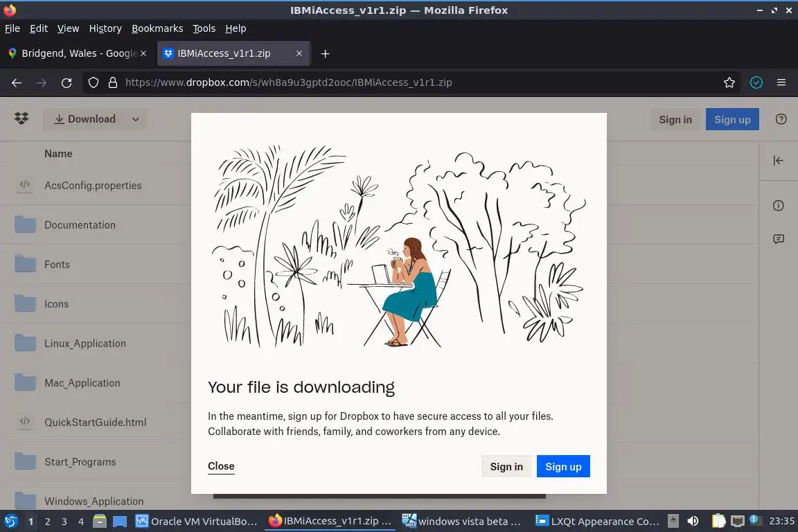This screenshot has height=532, width=798.
Task: Click the AcsConfig.properties file name
Action: [93, 186]
